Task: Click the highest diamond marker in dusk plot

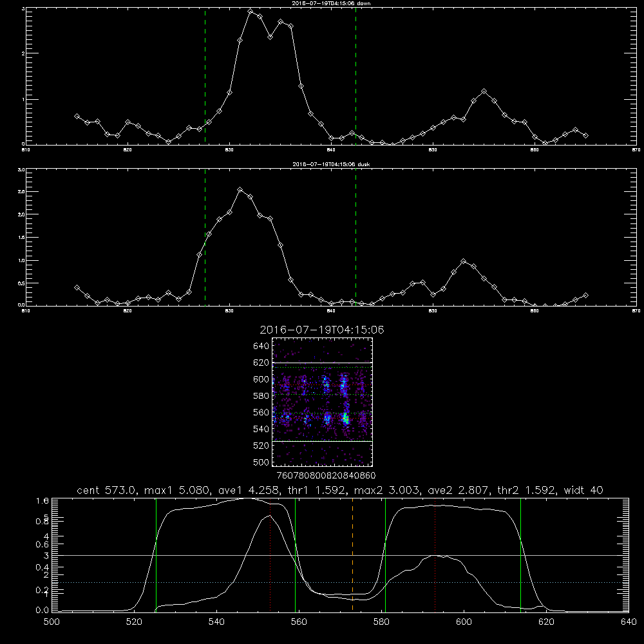Action: [x=240, y=190]
